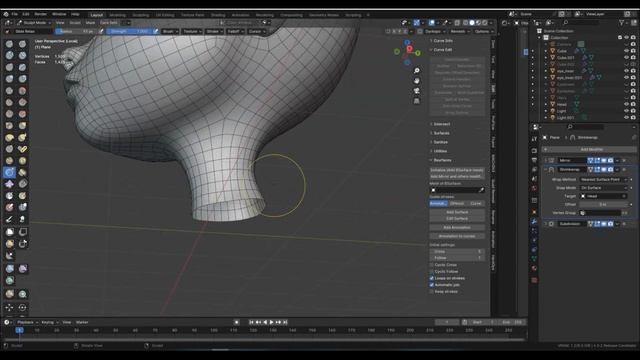Click the Add Modifier button
640x360 pixels.
(591, 149)
